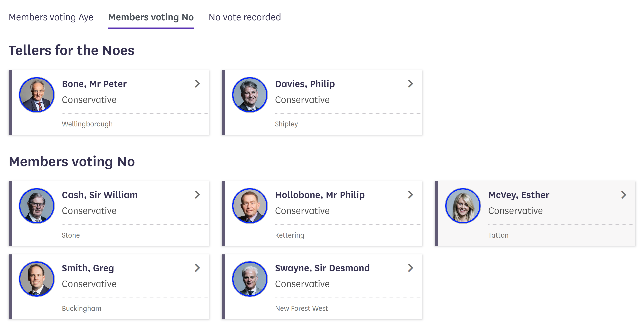The image size is (644, 327).
Task: Open Sir William Cash card chevron
Action: (197, 195)
